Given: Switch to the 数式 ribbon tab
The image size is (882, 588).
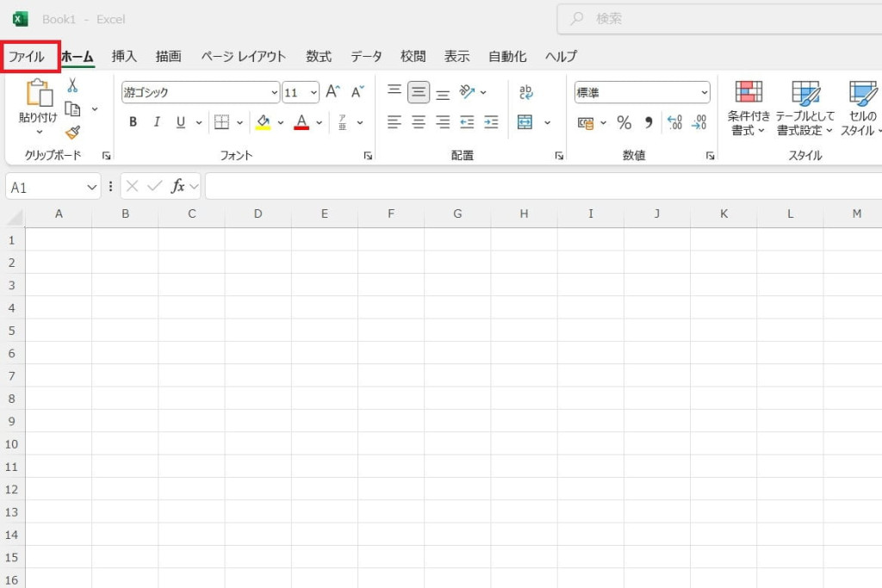Looking at the screenshot, I should tap(318, 57).
